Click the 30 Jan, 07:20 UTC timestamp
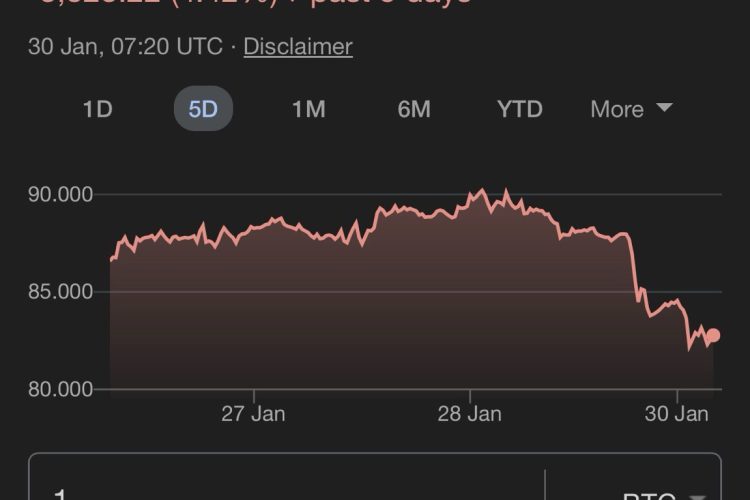The height and width of the screenshot is (500, 750). tap(126, 46)
